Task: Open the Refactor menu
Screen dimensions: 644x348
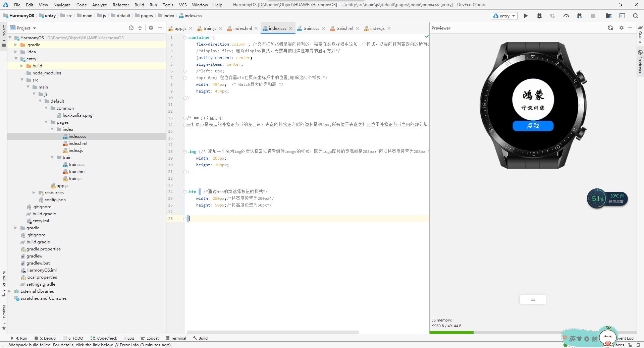Action: click(x=121, y=5)
